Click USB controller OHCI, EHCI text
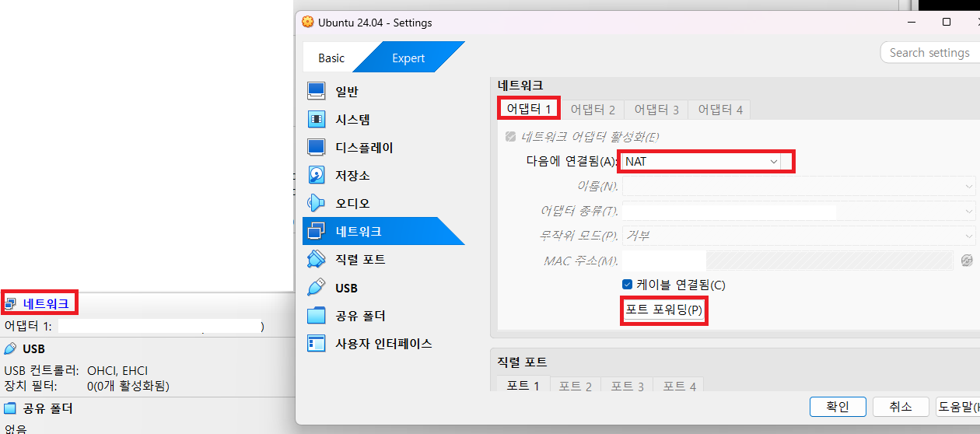The height and width of the screenshot is (434, 980). pos(117,371)
